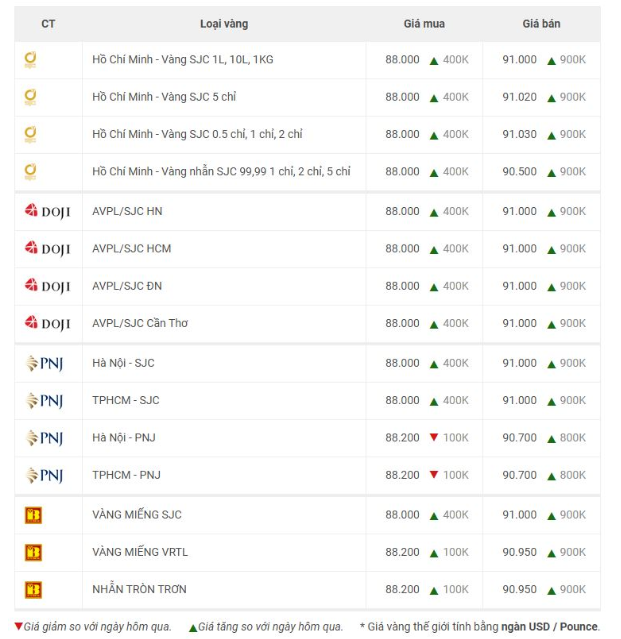This screenshot has width=621, height=639.
Task: Click DOJI logo in AVPL/SJC HN row
Action: [47, 211]
